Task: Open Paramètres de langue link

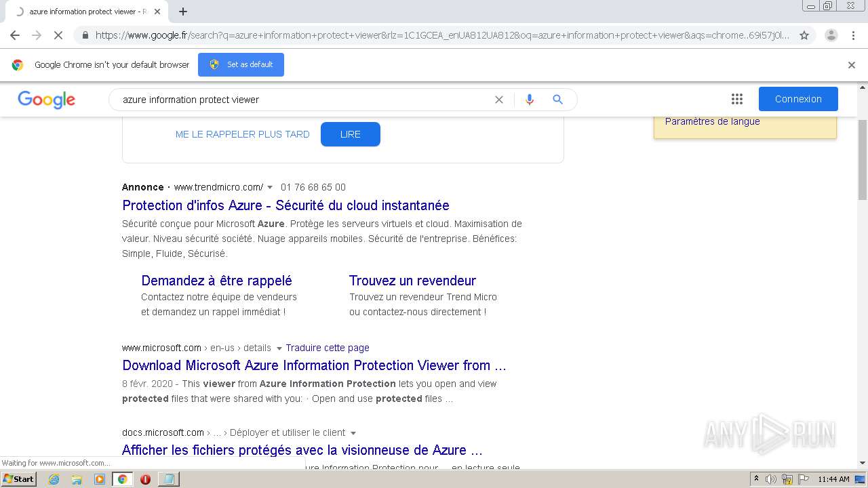Action: coord(712,121)
